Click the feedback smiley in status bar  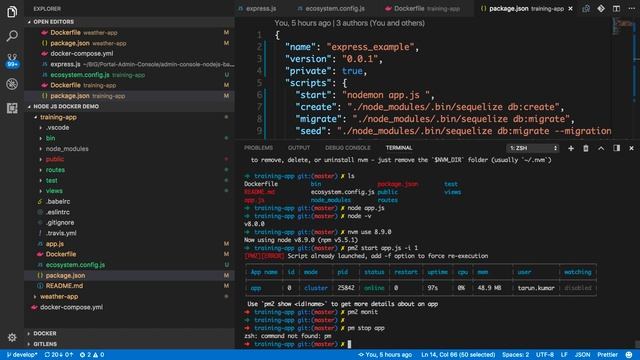(x=629, y=355)
